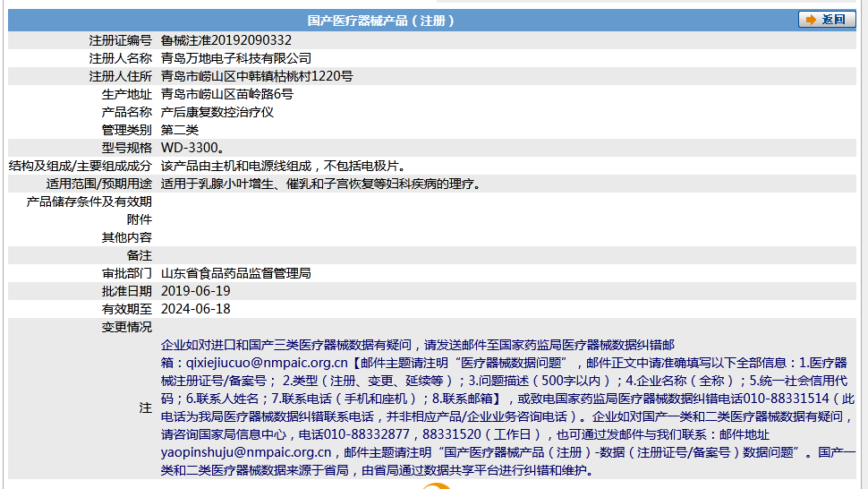The image size is (868, 489).
Task: Click intended use text 适用于乳腺小叶增生
Action: [x=217, y=184]
